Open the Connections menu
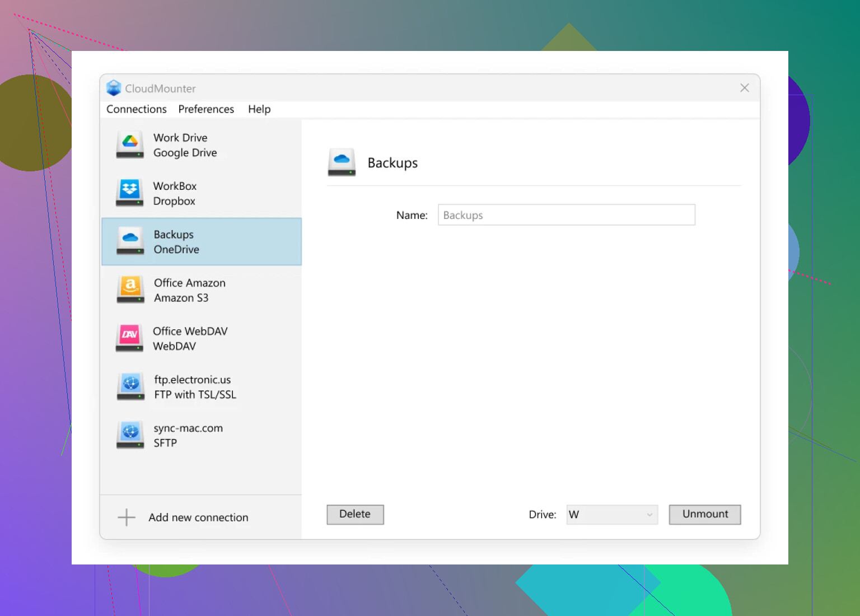This screenshot has height=616, width=860. pos(137,109)
